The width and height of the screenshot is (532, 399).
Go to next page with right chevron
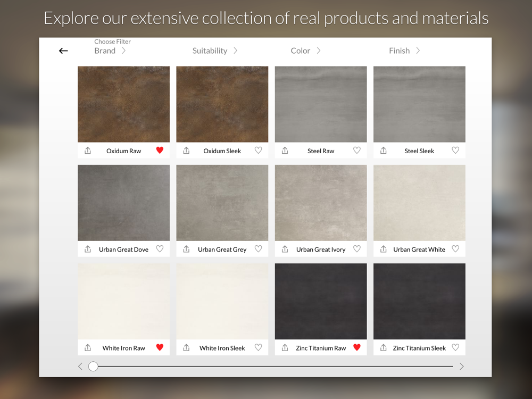[x=461, y=367]
